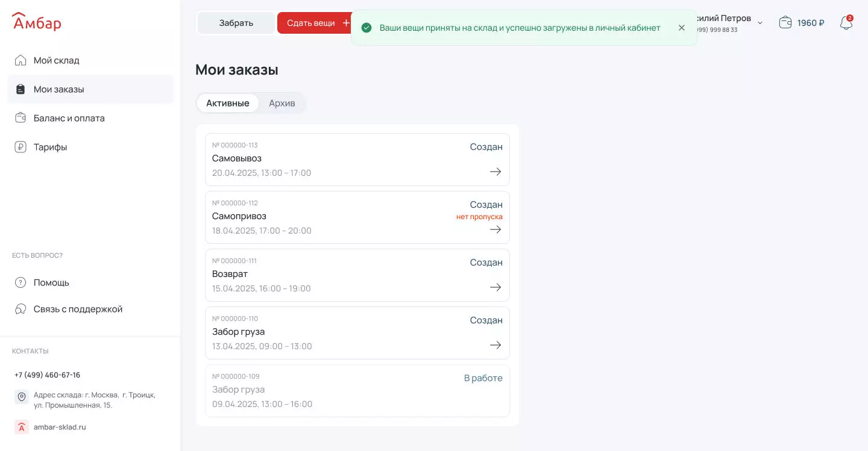Click the warehouse address text
Screen dimensions: 868x451
coord(95,400)
